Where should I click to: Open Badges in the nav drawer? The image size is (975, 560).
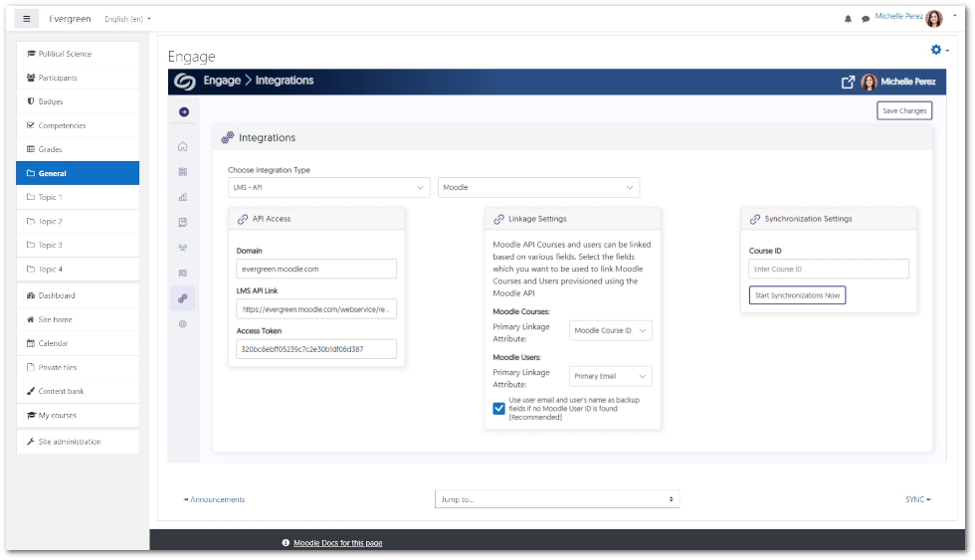[78, 101]
